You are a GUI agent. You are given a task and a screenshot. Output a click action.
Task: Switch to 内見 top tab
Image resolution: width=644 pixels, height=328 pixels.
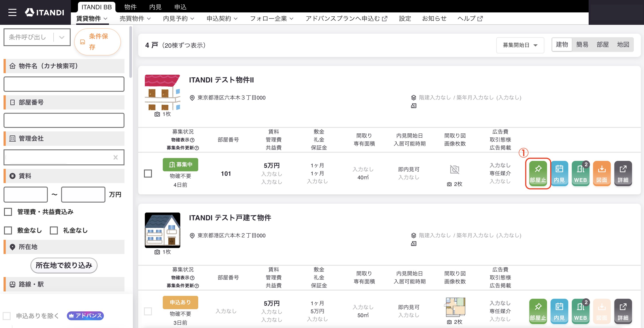[x=155, y=7]
